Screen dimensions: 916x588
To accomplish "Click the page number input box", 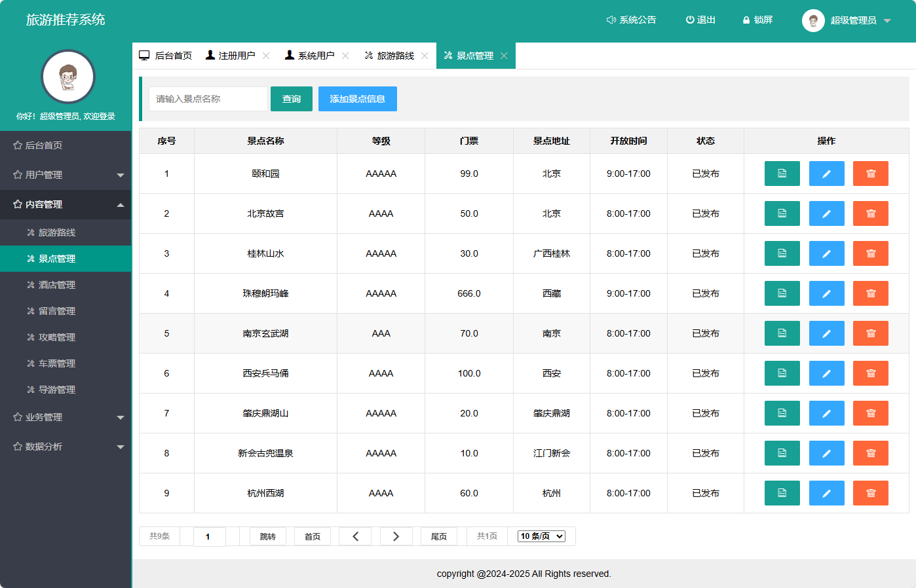I will pos(210,536).
